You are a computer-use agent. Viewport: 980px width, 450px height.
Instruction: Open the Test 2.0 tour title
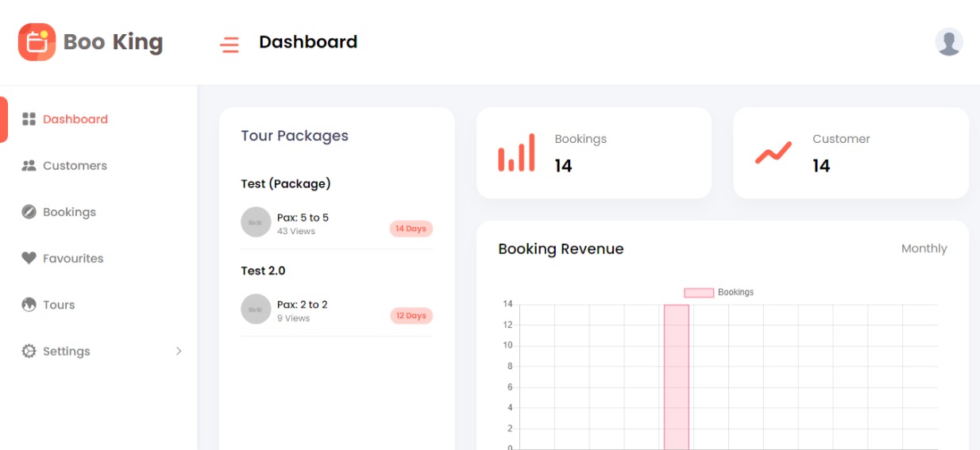point(263,271)
